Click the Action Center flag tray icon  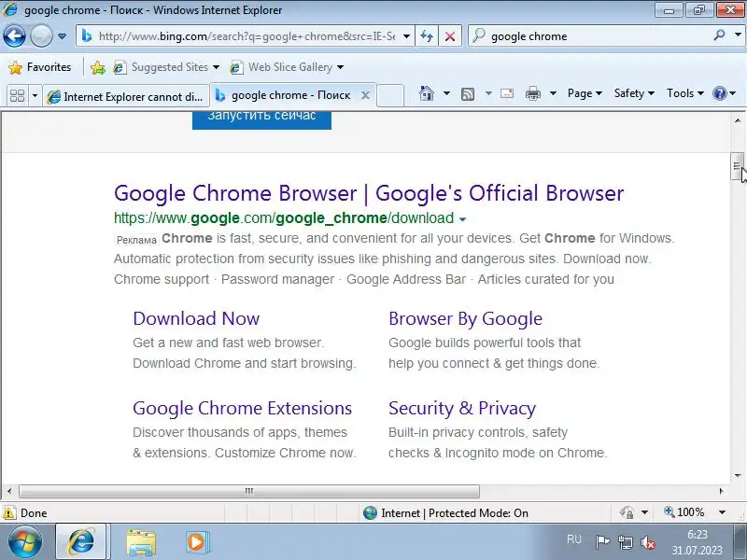tap(602, 542)
